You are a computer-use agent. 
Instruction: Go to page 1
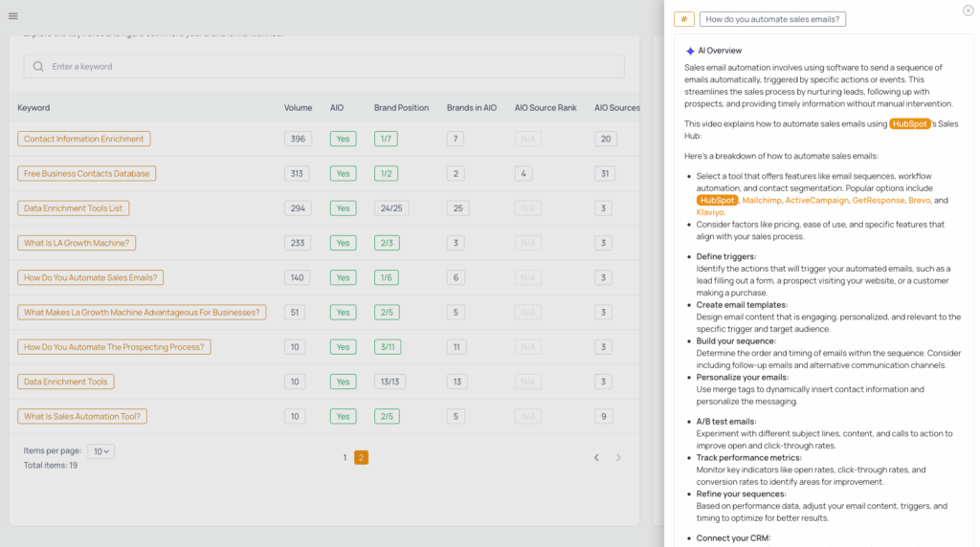click(345, 458)
